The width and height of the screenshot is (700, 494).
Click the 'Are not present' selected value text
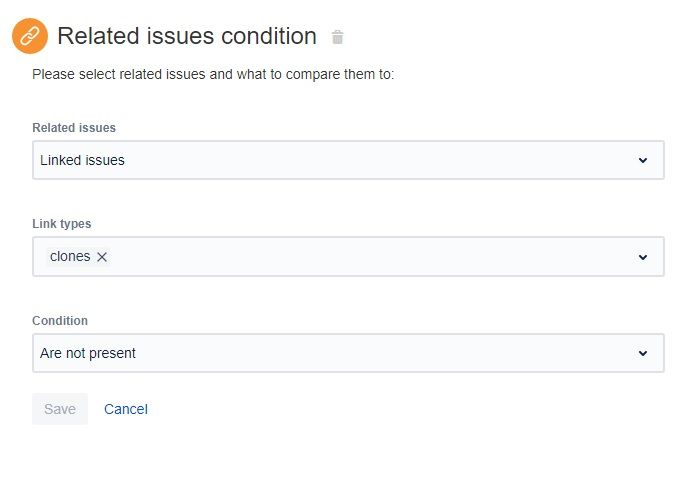(x=88, y=353)
